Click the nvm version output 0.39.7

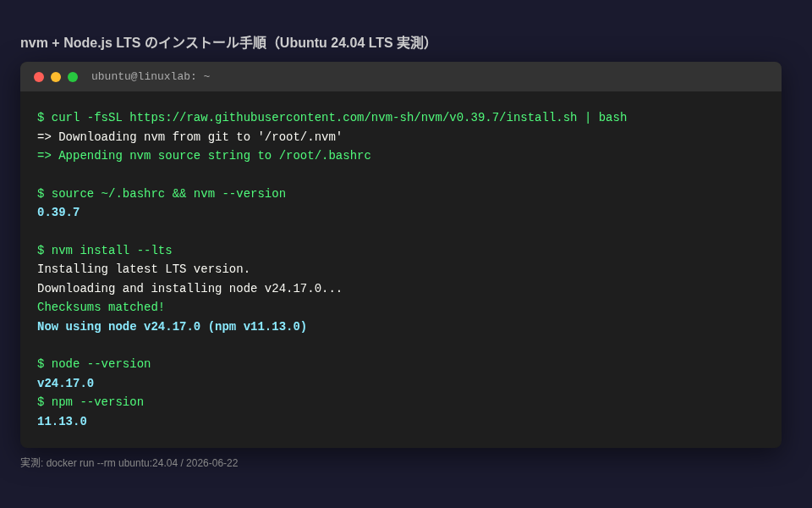(x=58, y=213)
